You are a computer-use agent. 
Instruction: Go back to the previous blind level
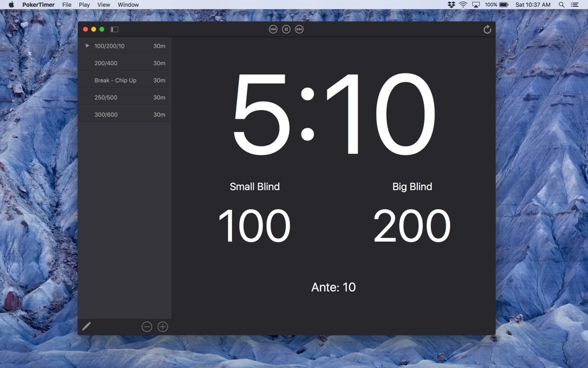(x=272, y=28)
